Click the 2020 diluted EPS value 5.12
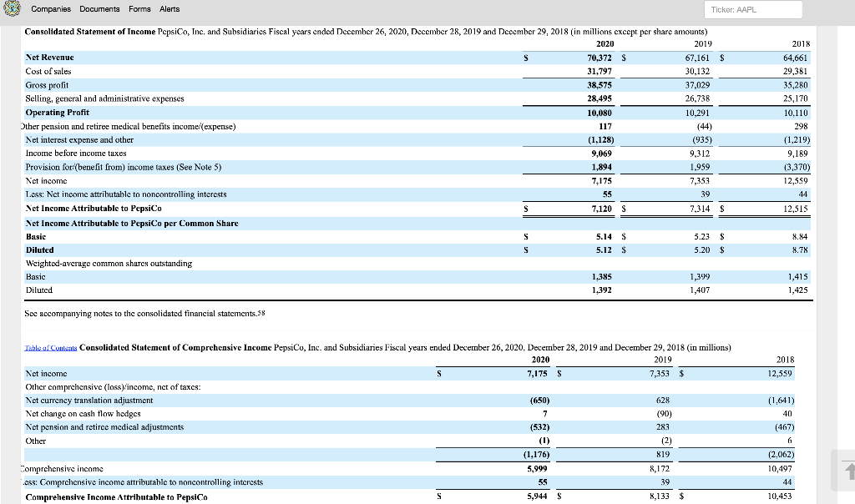855x504 pixels. pos(604,250)
